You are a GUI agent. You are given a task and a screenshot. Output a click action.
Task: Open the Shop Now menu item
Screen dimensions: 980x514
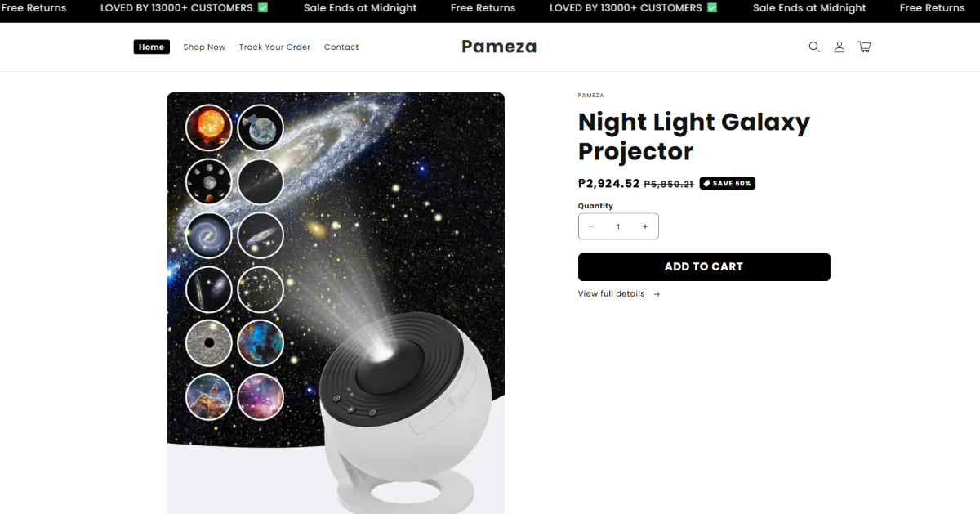click(204, 47)
